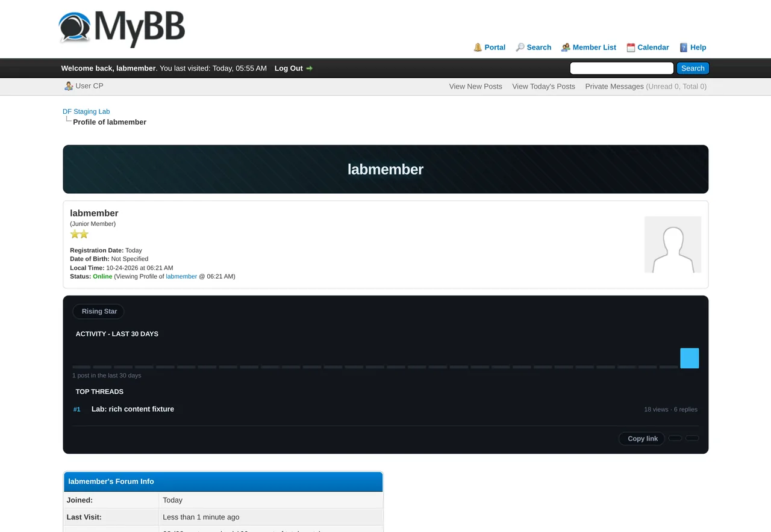Click the Junior Member star rating icons
Screen dimensions: 771x532
pos(80,234)
